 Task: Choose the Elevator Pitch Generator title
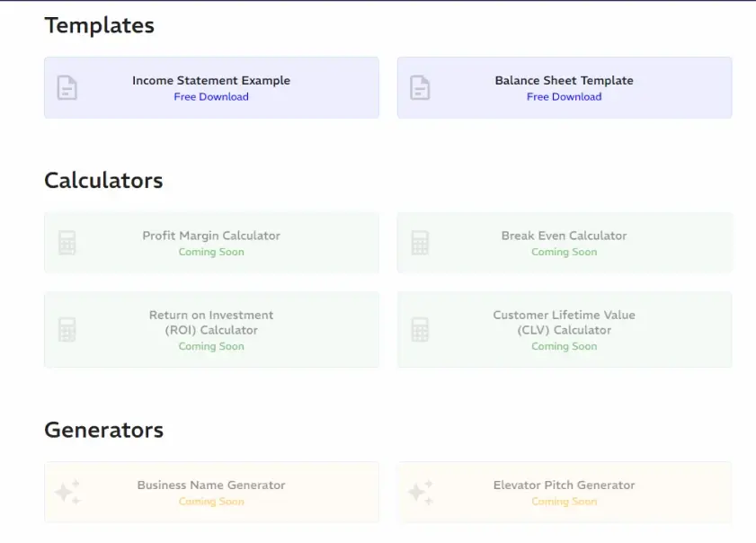(x=564, y=485)
